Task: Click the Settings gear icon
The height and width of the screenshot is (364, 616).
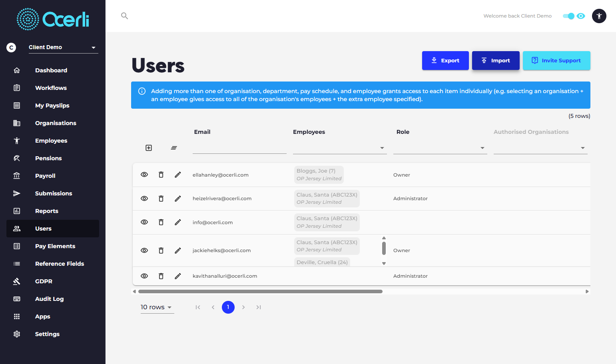Action: [x=17, y=334]
